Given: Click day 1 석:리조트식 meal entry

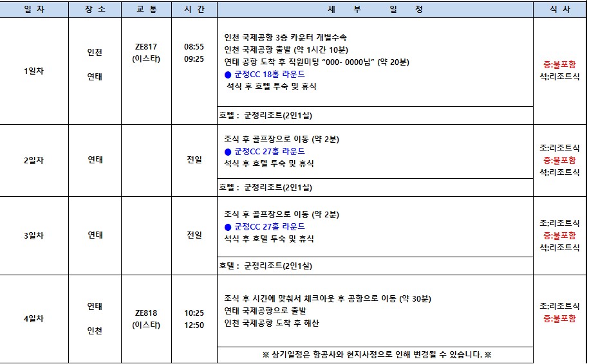Looking at the screenshot, I should click(x=559, y=77).
